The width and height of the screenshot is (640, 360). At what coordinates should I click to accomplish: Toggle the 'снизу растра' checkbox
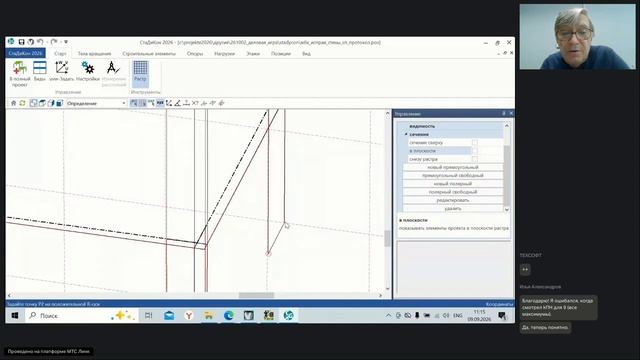[475, 159]
